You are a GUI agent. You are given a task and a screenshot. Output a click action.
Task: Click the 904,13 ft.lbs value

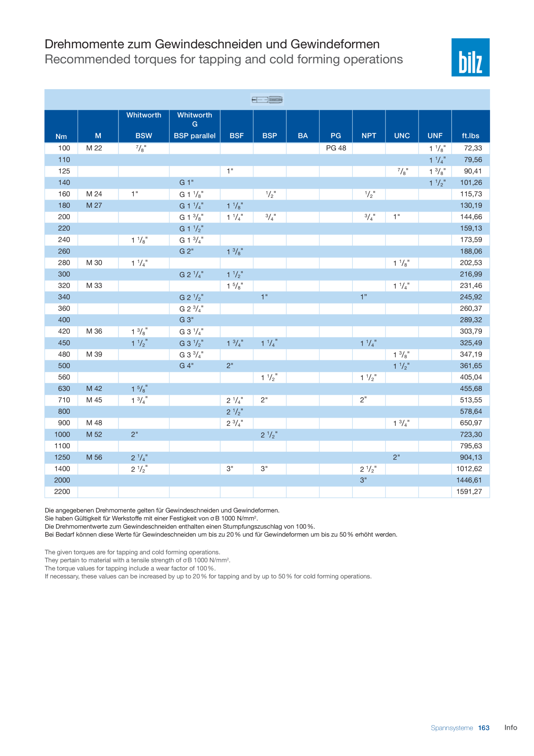point(471,457)
